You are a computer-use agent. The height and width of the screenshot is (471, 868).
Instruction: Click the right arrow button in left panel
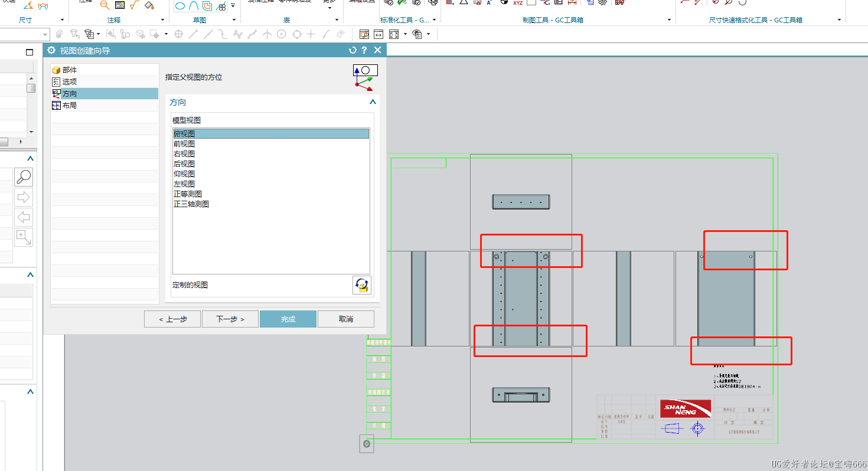point(24,197)
